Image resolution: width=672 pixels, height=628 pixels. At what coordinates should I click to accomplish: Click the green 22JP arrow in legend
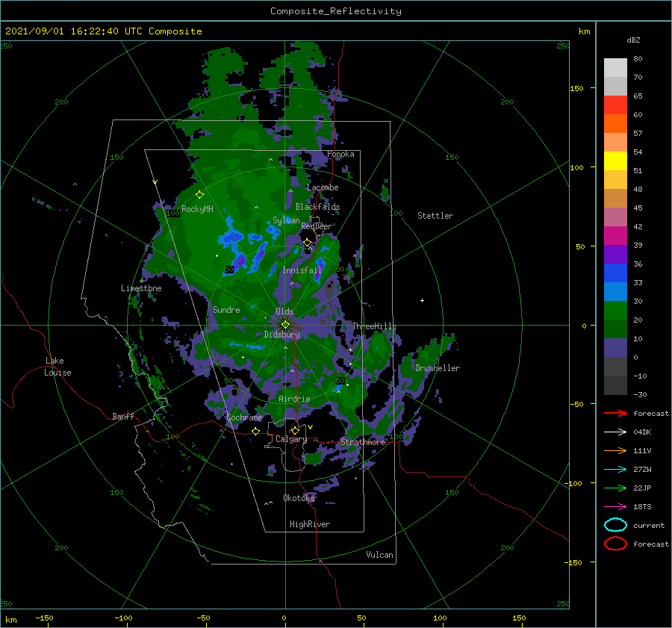tap(615, 488)
